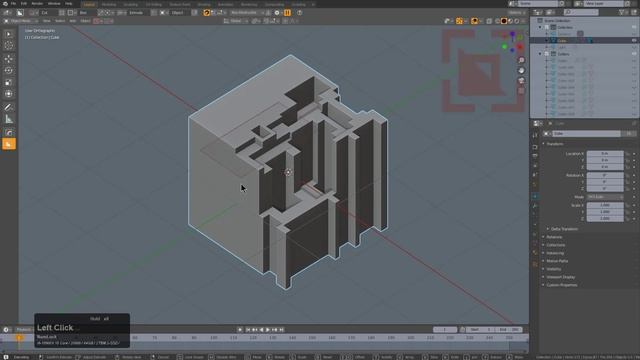
Task: Open the viewport View menu
Action: (x=47, y=21)
